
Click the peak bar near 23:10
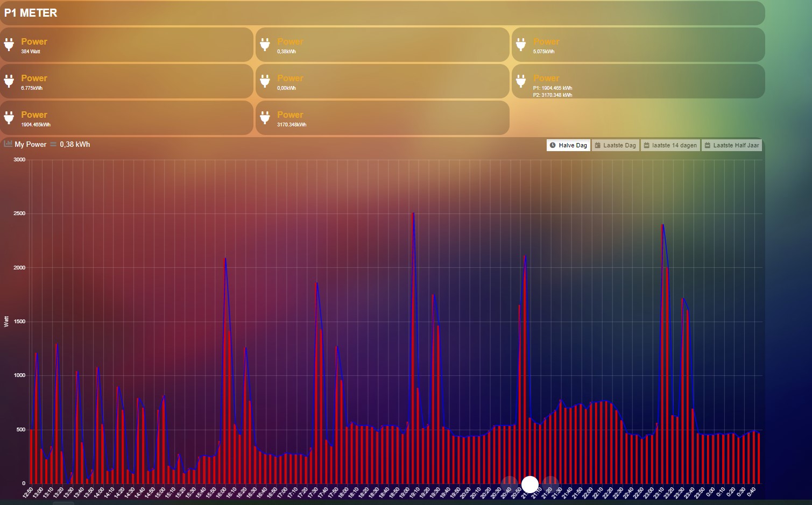click(662, 354)
